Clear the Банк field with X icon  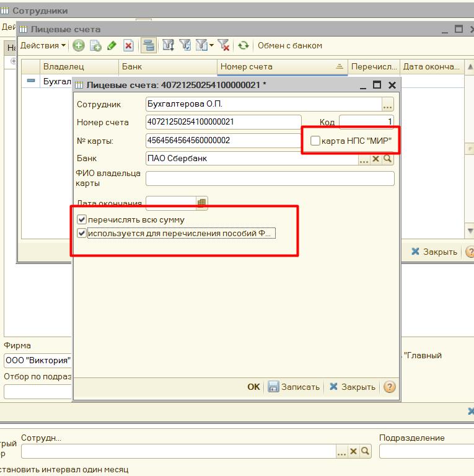pos(375,159)
